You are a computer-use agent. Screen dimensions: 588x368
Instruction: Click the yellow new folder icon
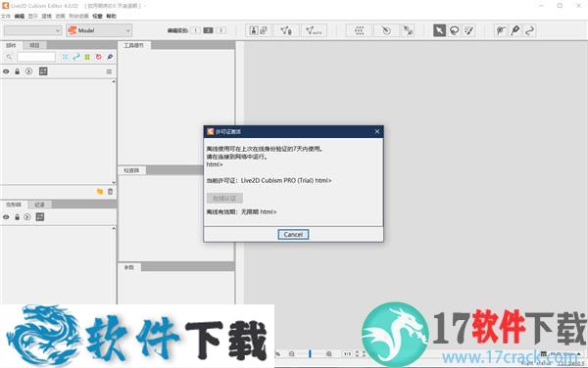(100, 192)
